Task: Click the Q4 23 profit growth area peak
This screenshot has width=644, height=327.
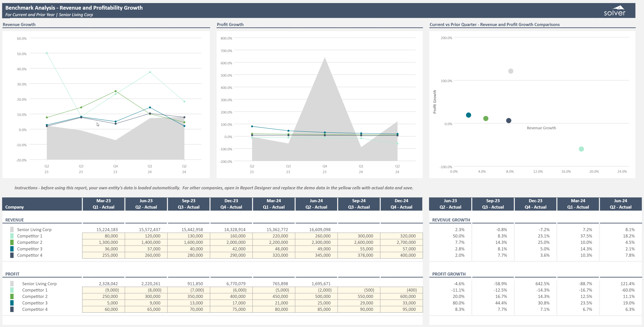Action: tap(325, 58)
